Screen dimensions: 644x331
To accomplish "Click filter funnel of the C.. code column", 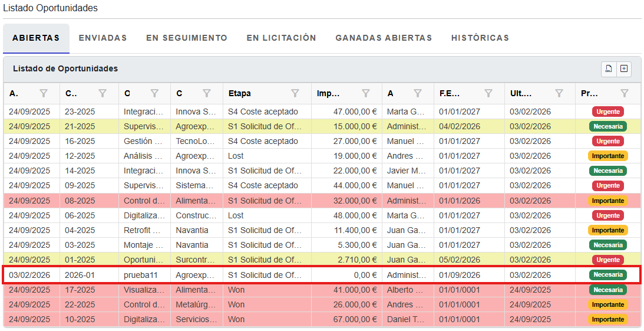I will point(103,93).
